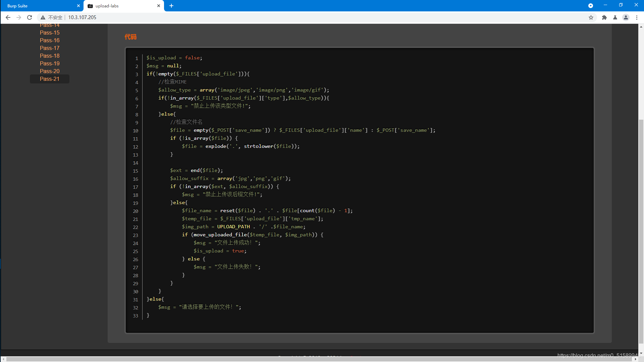The image size is (644, 362).
Task: Bookmark this page with star icon
Action: [x=591, y=17]
